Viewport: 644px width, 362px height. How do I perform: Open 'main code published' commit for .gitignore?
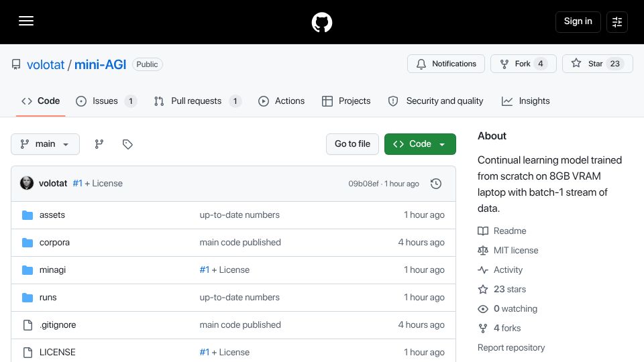[x=240, y=325]
